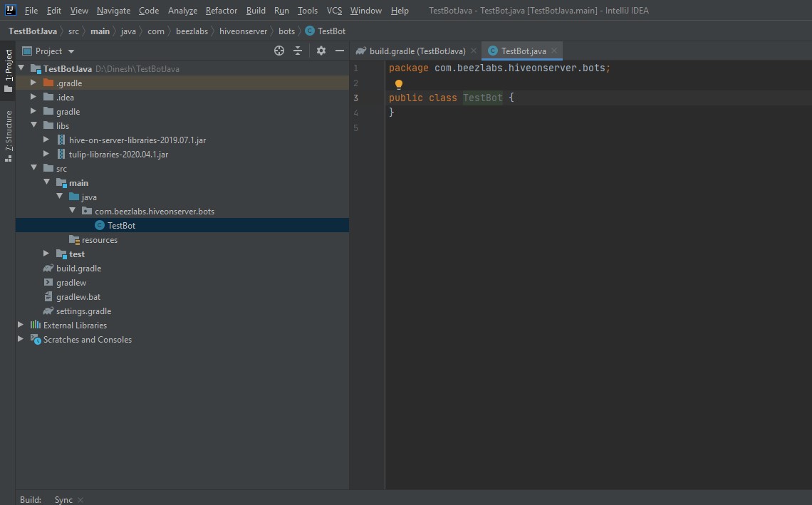Click the TestBot class icon in breadcrumb

click(x=310, y=31)
